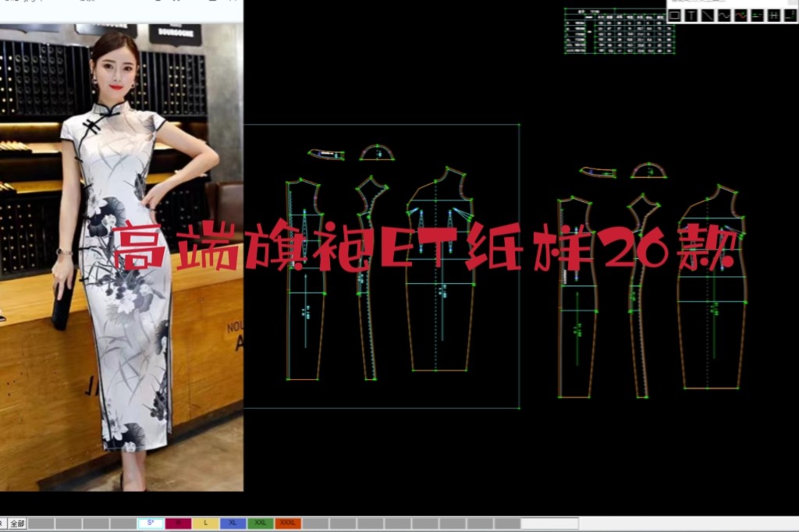Select the S size swatch
The height and width of the screenshot is (532, 799).
click(151, 523)
